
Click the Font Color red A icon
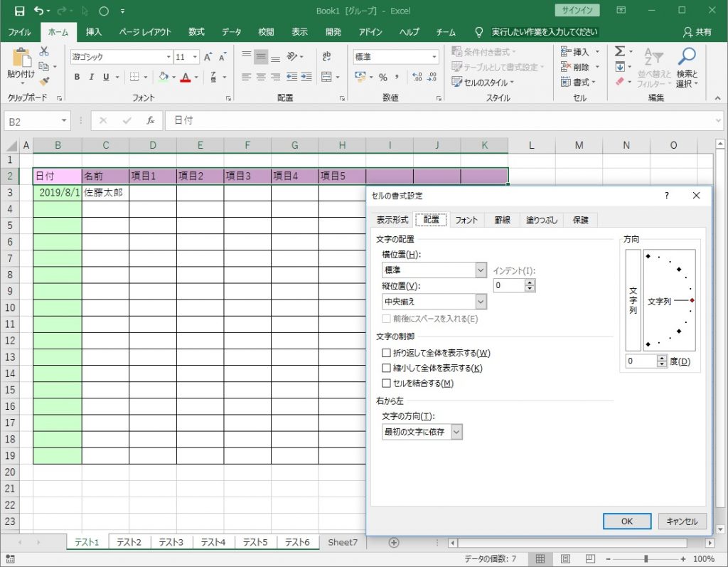pos(186,77)
